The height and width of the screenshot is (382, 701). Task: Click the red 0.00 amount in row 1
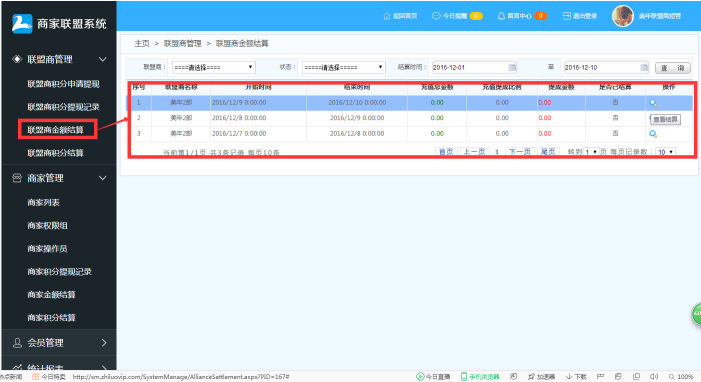[545, 102]
